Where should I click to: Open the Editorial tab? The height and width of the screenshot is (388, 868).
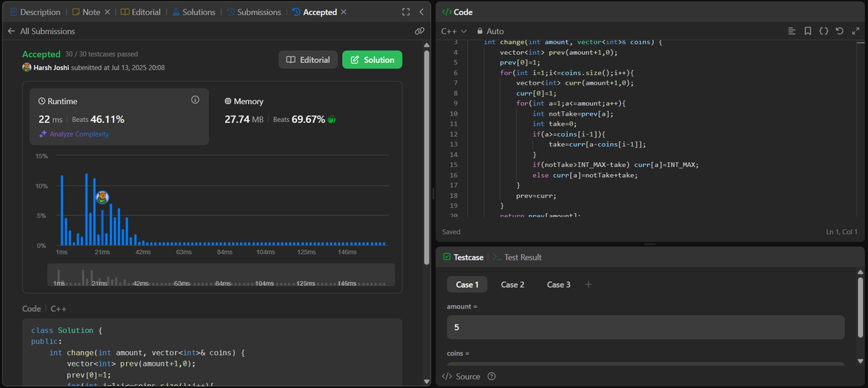(140, 12)
